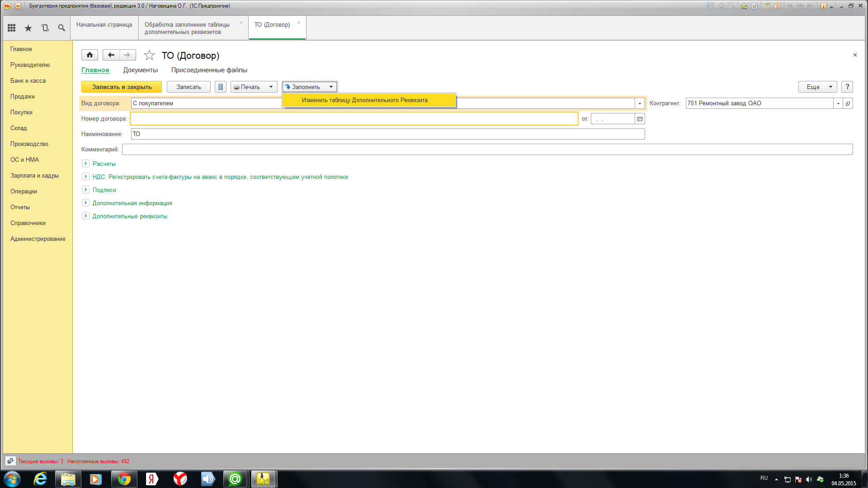868x488 pixels.
Task: Open the Продажи section
Action: coord(23,97)
